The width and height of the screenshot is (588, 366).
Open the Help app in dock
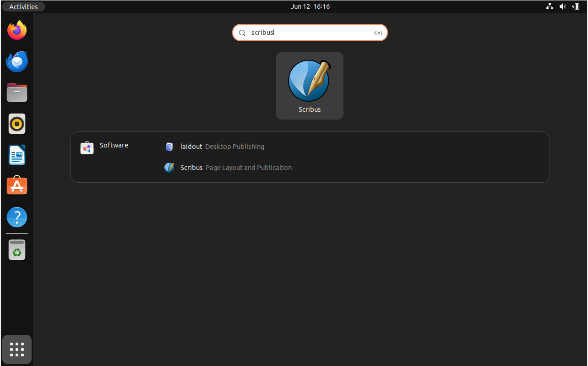pyautogui.click(x=17, y=217)
